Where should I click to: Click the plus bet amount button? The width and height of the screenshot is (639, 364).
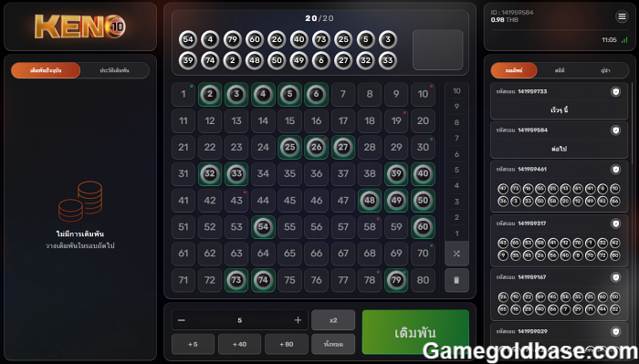coord(298,320)
